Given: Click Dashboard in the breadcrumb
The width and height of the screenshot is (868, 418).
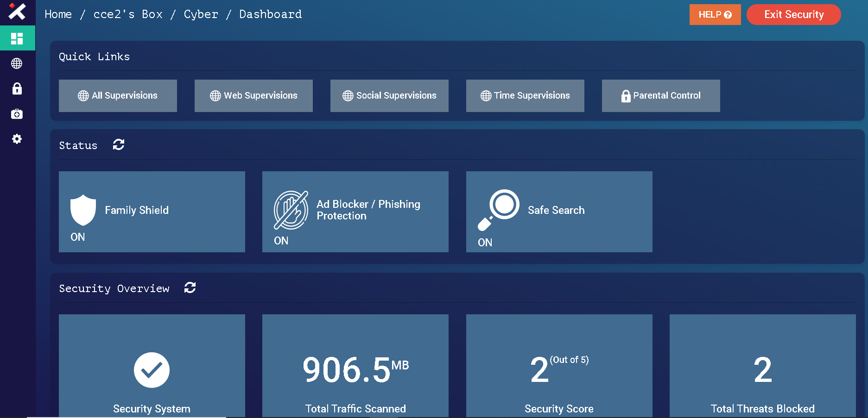Looking at the screenshot, I should coord(270,14).
